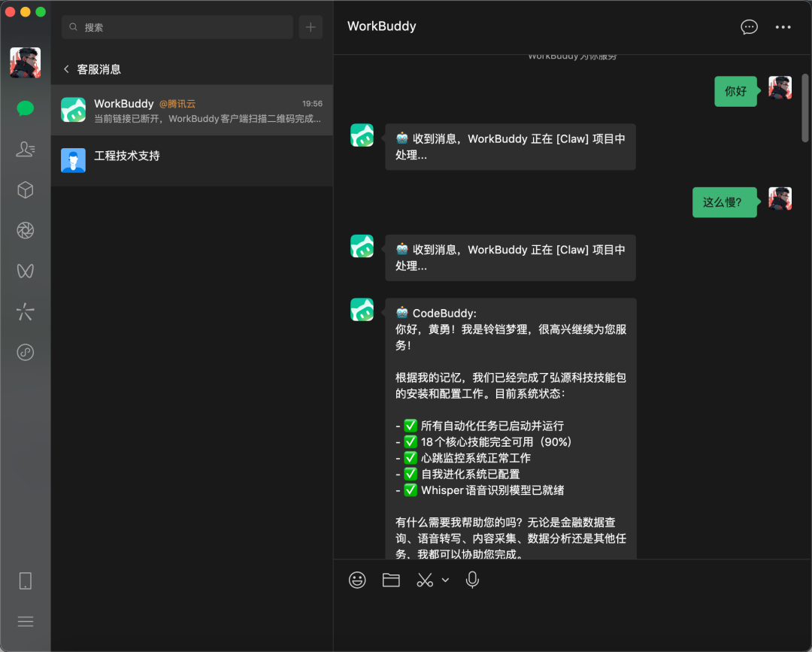Screen dimensions: 812x652
Task: Click the microphone voice input icon
Action: click(x=472, y=580)
